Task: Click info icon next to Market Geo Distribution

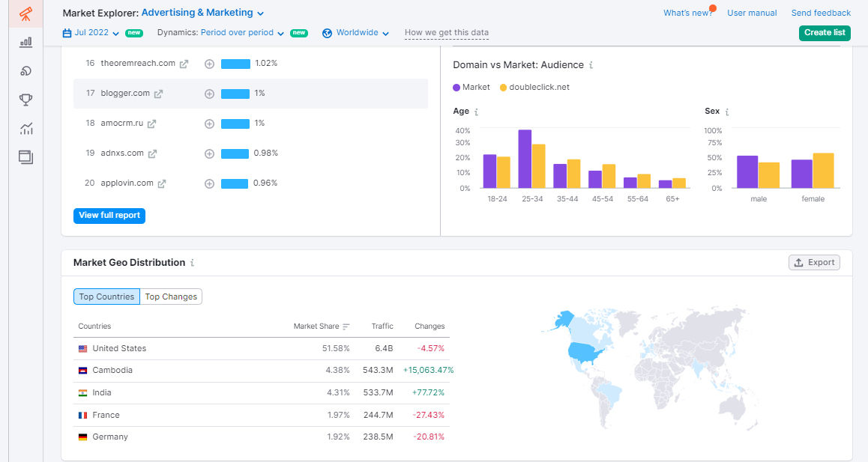Action: [x=193, y=263]
